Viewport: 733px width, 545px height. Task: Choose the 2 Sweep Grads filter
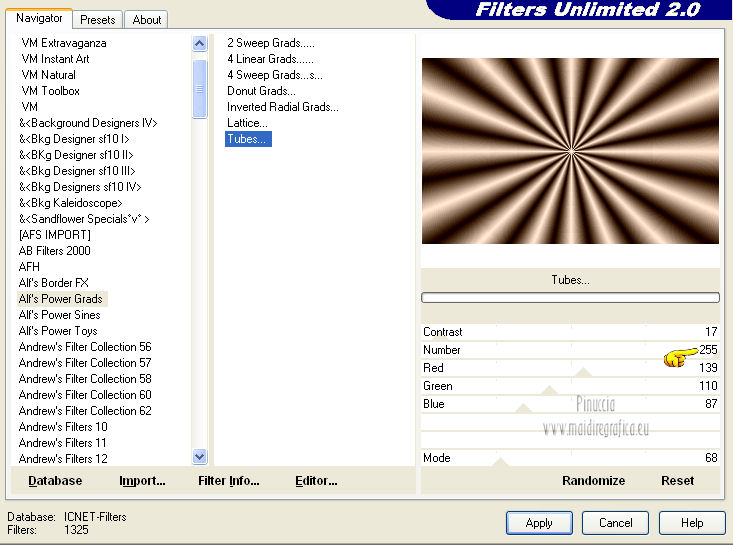[x=271, y=43]
